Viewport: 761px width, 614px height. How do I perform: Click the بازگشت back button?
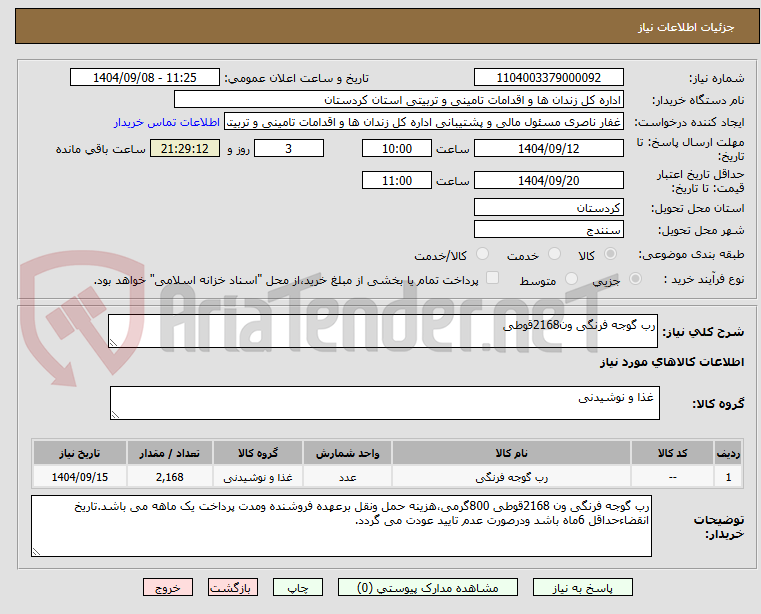232,587
